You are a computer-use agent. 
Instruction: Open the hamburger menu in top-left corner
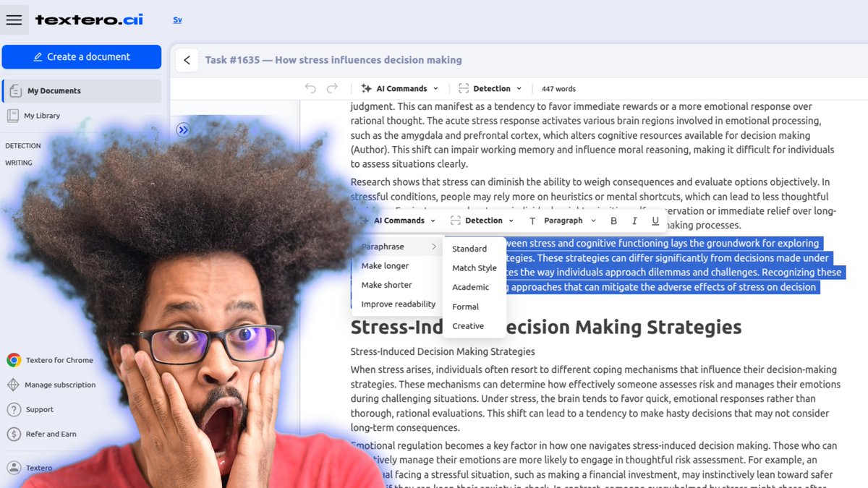[x=14, y=20]
